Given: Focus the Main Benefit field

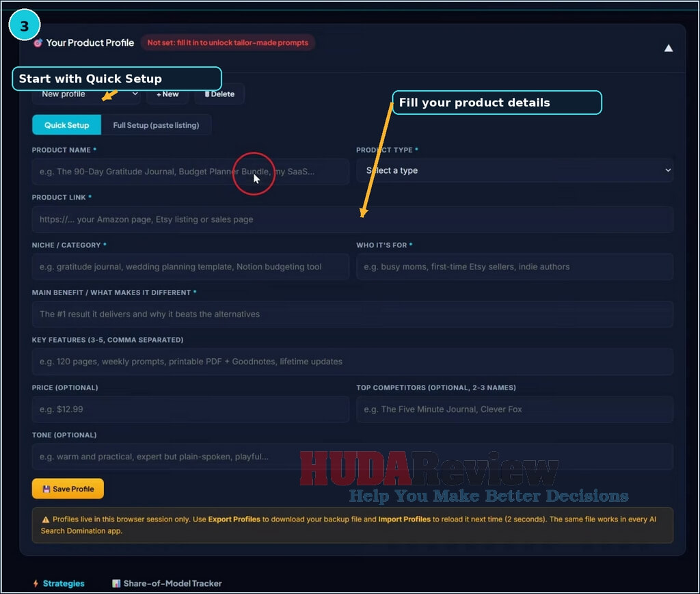Looking at the screenshot, I should coord(353,314).
